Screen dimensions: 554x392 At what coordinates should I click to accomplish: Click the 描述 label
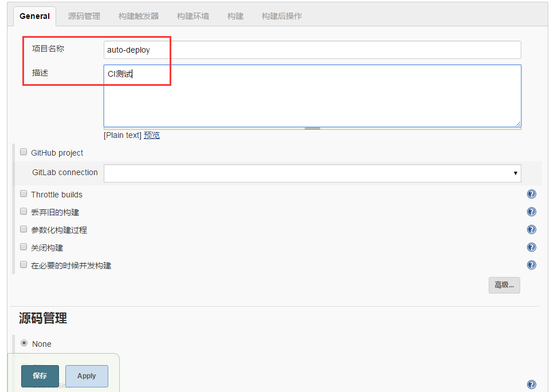(40, 73)
